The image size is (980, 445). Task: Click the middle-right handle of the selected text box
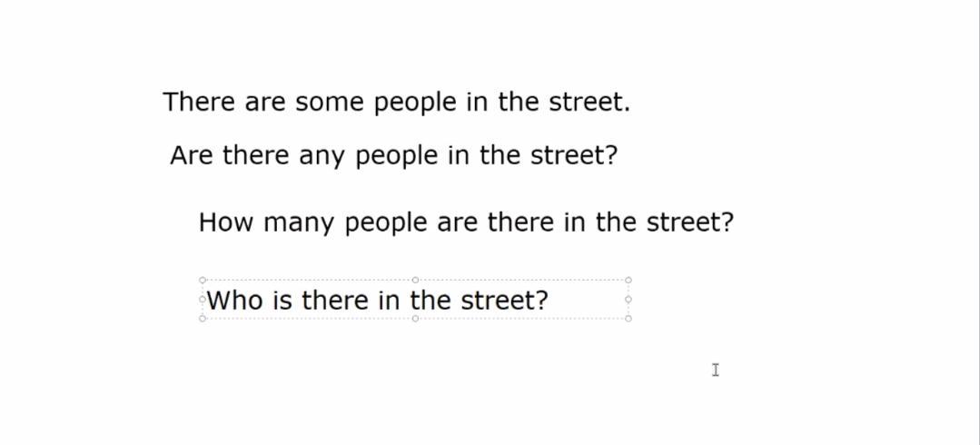[629, 300]
